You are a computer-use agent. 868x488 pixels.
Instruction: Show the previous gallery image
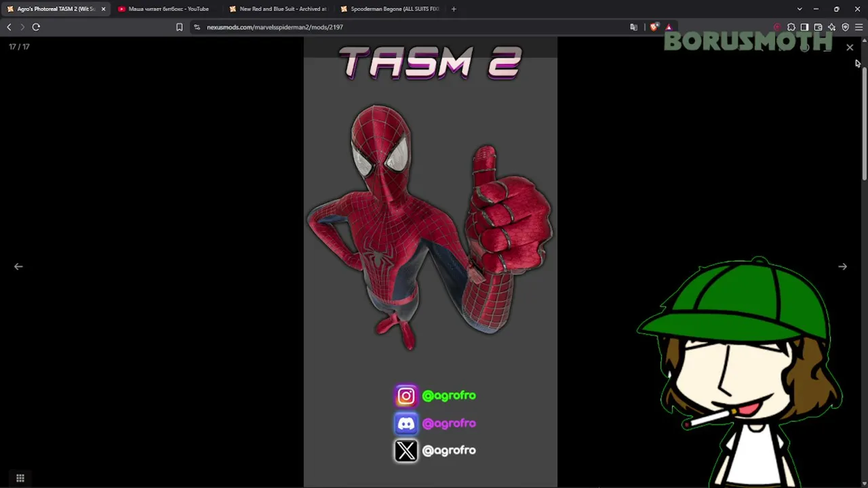tap(18, 266)
